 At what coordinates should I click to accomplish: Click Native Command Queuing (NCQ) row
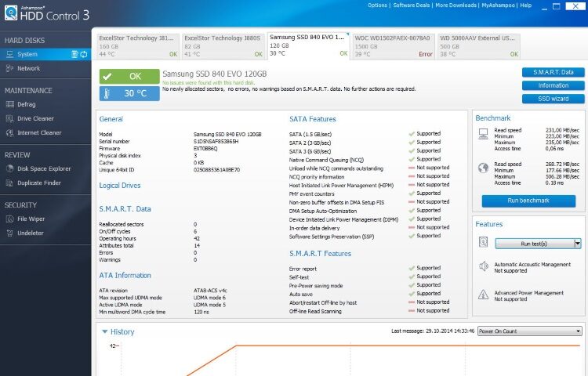(365, 160)
